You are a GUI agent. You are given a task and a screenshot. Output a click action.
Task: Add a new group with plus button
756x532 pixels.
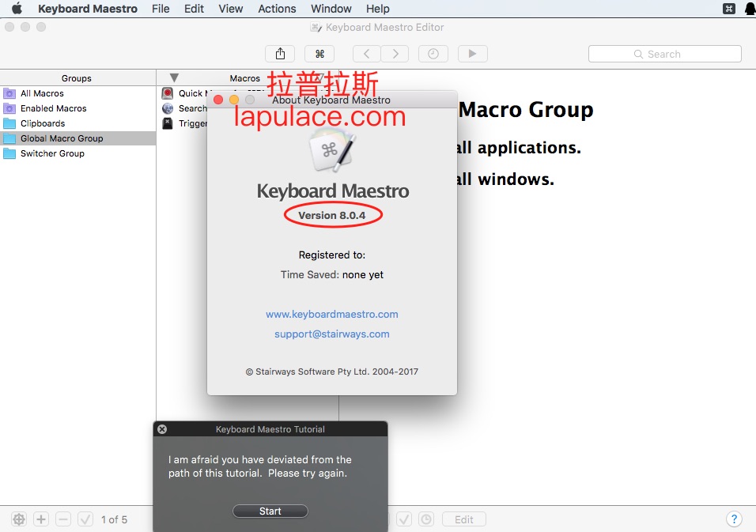[41, 519]
